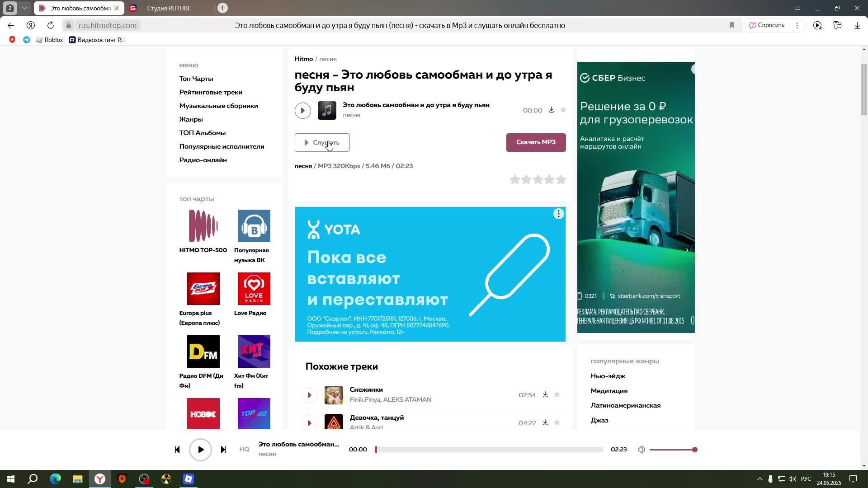868x488 pixels.
Task: Go back in browser
Action: click(x=11, y=25)
